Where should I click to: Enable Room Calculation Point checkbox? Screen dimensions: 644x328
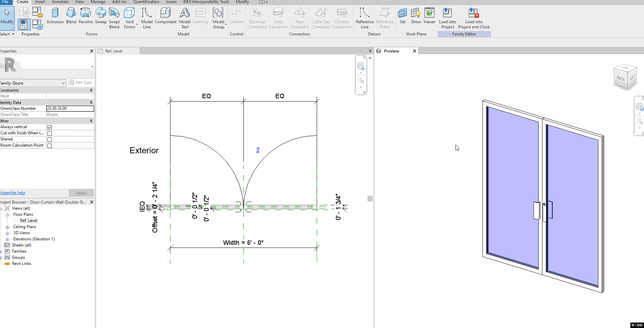(49, 146)
